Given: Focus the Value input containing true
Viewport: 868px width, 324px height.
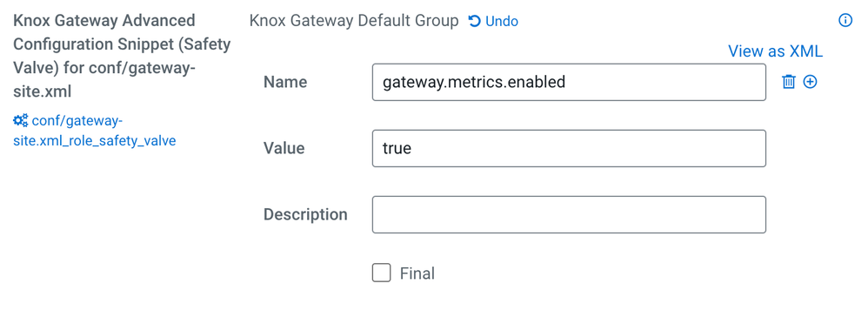Looking at the screenshot, I should tap(569, 148).
